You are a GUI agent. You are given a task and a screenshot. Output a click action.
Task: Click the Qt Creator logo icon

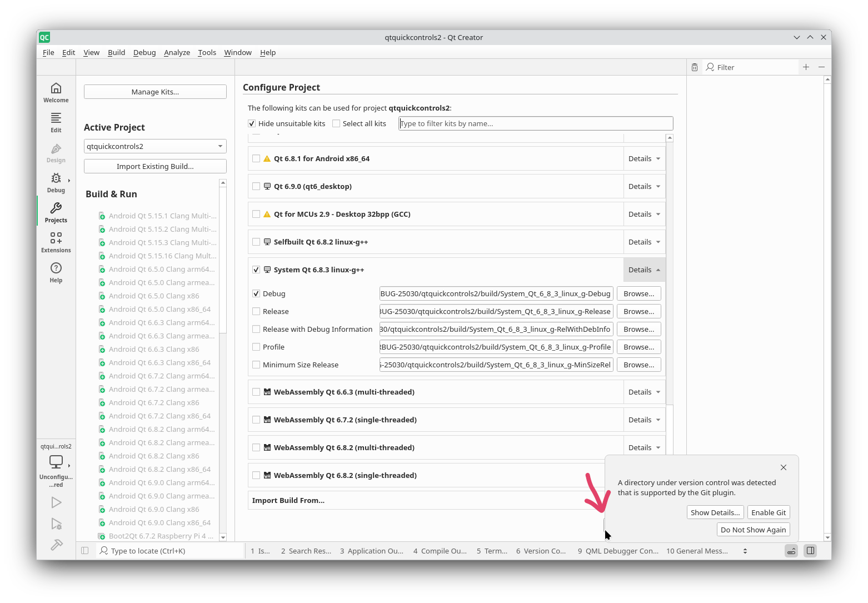pos(44,37)
